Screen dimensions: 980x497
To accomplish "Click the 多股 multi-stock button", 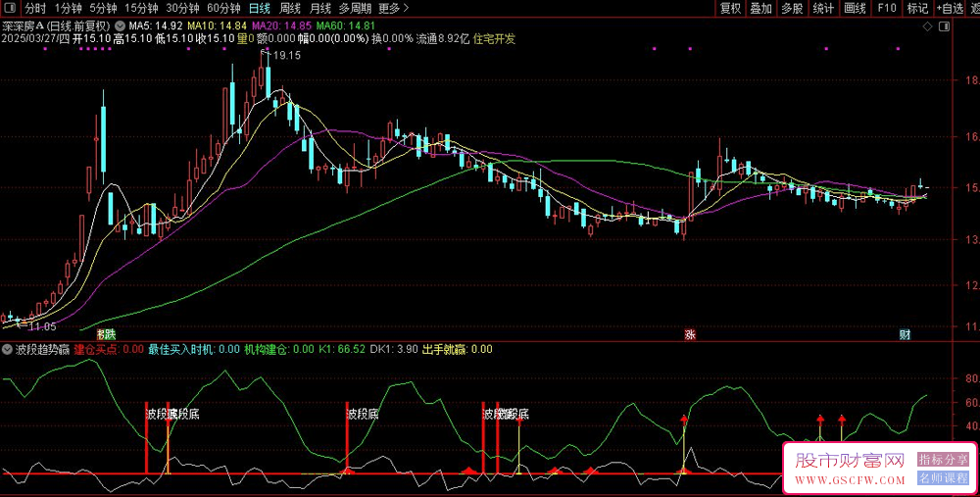I will point(792,8).
